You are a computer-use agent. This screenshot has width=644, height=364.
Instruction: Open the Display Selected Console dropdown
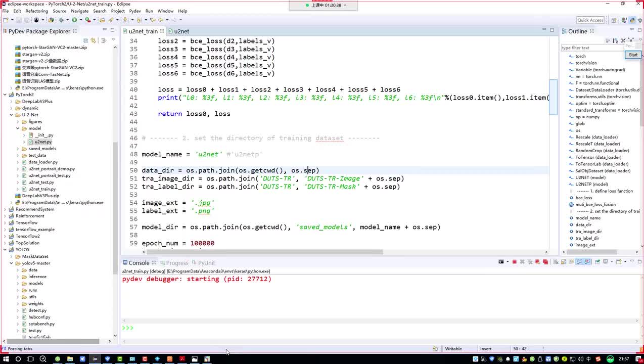click(x=612, y=261)
